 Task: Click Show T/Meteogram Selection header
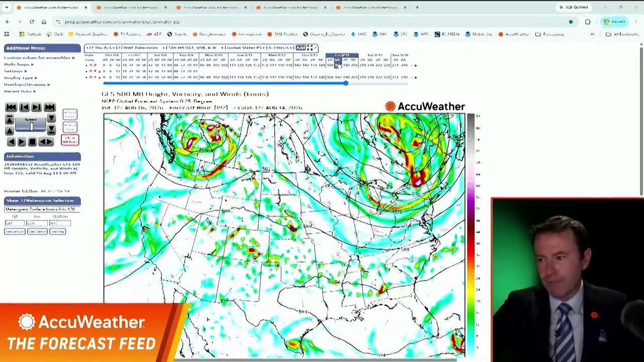point(42,201)
